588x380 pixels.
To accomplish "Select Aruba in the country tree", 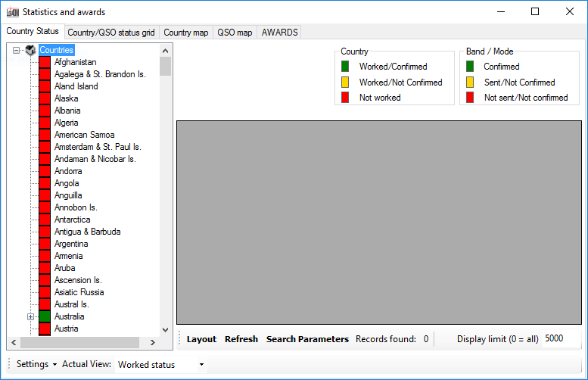I will point(65,268).
